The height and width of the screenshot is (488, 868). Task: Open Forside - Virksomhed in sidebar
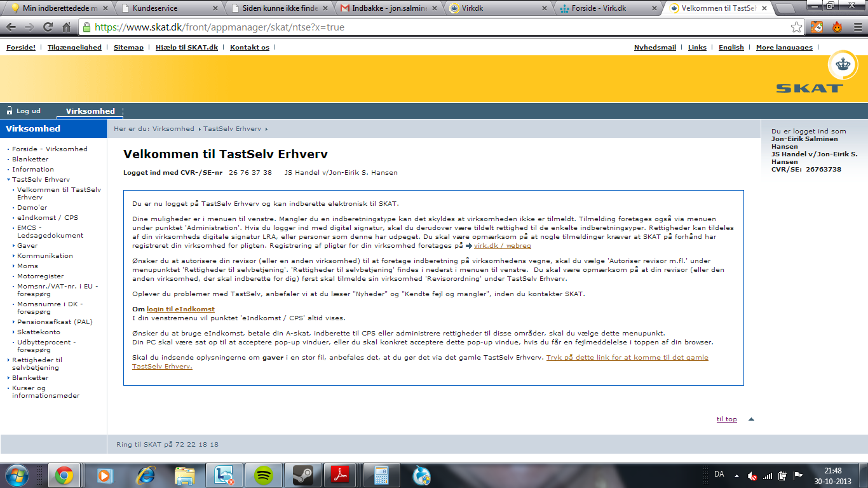50,149
